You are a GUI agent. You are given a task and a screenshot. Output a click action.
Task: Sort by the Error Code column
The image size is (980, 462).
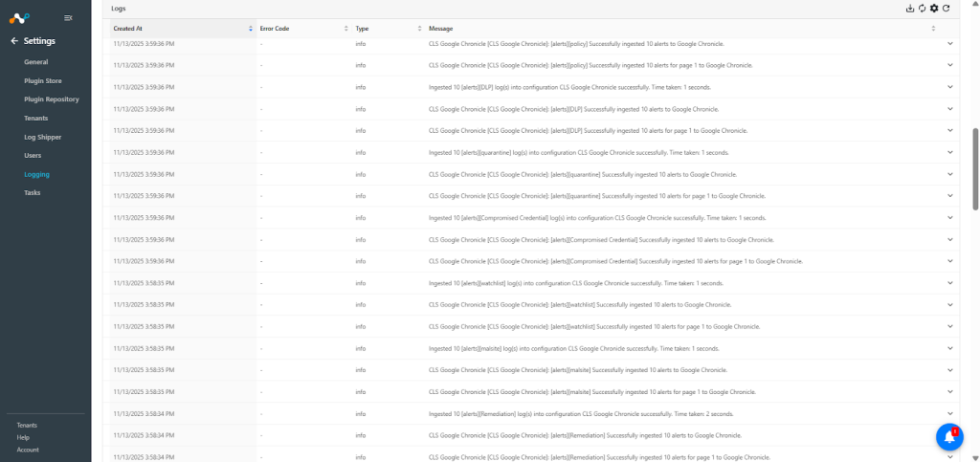346,29
